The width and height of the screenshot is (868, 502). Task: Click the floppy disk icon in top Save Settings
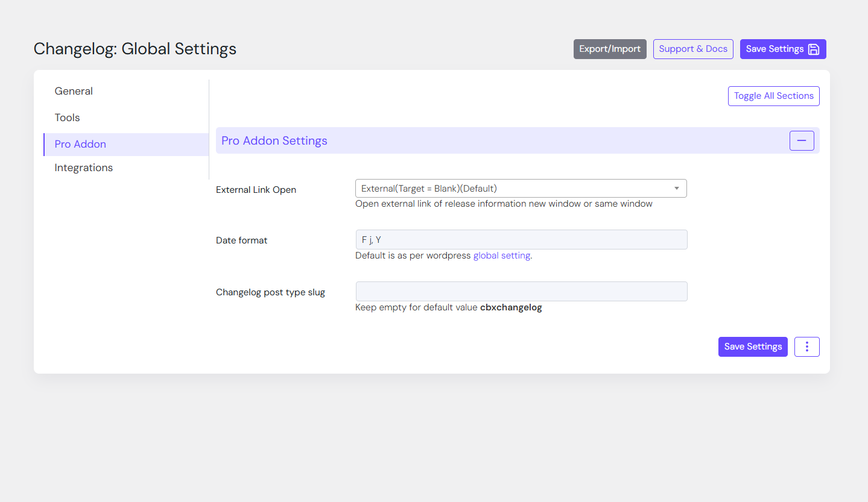click(814, 49)
